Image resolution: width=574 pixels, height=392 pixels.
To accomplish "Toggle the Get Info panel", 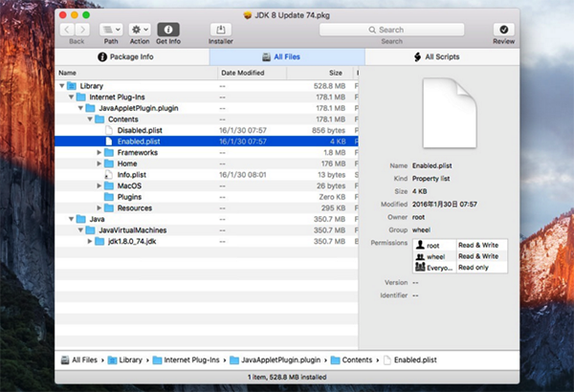I will tap(167, 31).
